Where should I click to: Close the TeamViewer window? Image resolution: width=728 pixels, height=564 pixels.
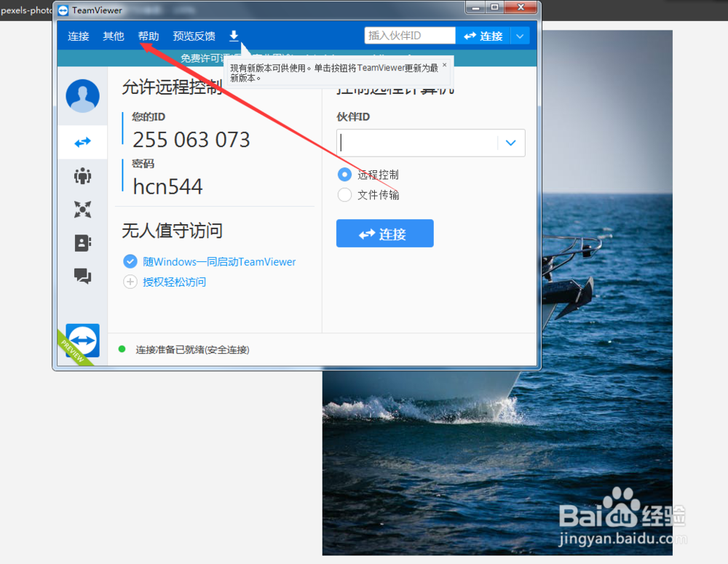coord(521,7)
